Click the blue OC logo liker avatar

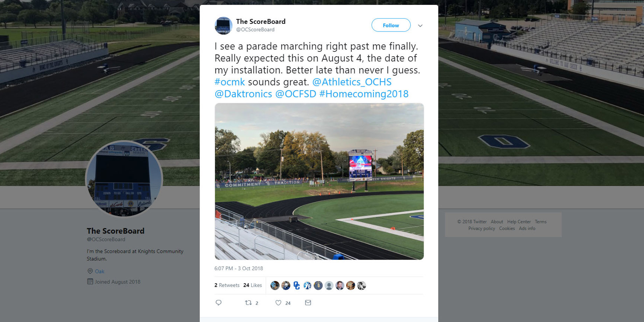(297, 286)
